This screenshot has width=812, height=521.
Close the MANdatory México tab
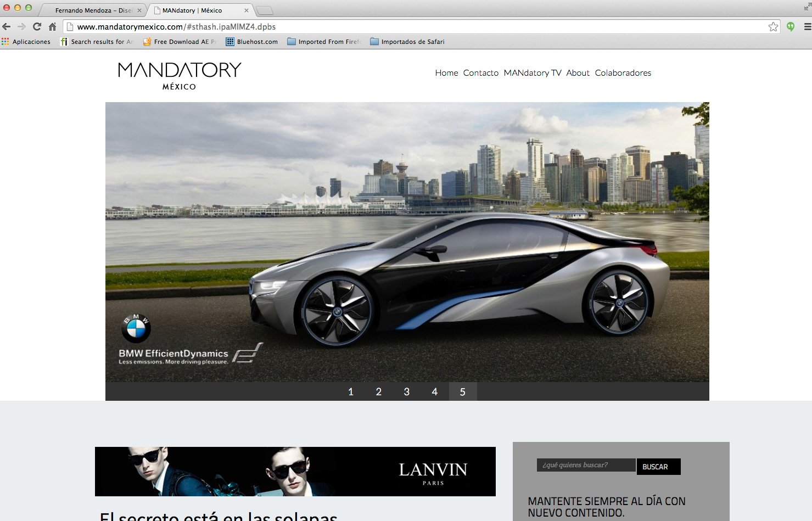[247, 10]
